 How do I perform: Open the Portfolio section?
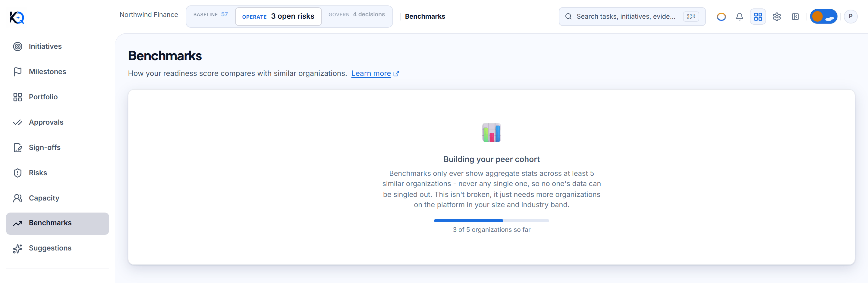pos(57,97)
